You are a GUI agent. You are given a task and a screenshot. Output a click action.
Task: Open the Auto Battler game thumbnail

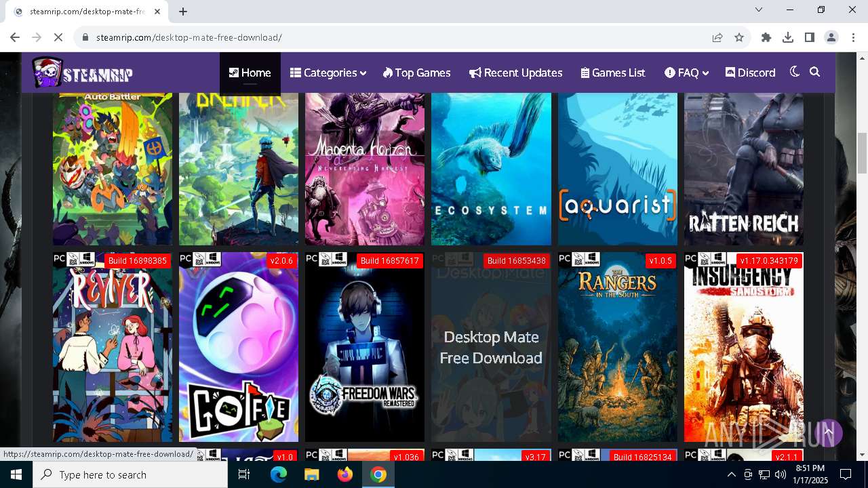(113, 169)
